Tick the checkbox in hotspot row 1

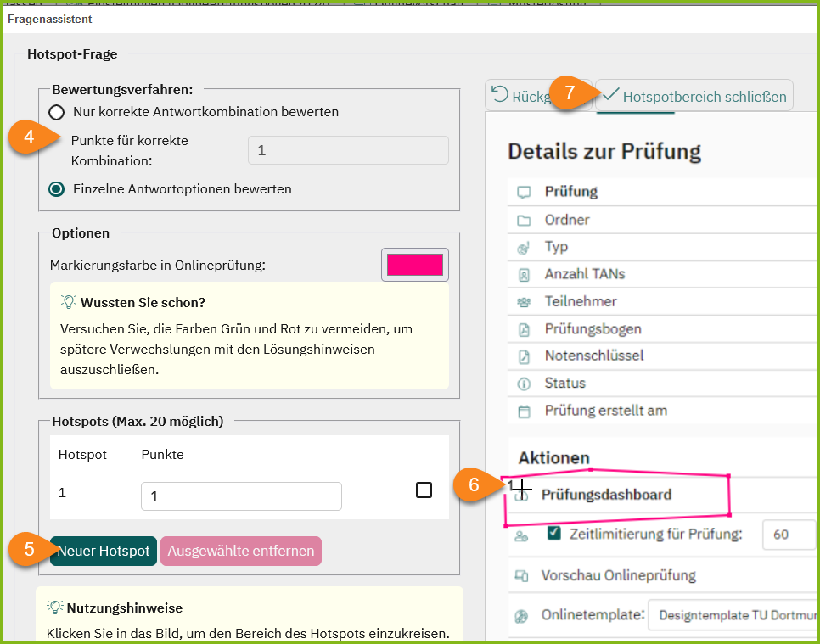tap(424, 490)
